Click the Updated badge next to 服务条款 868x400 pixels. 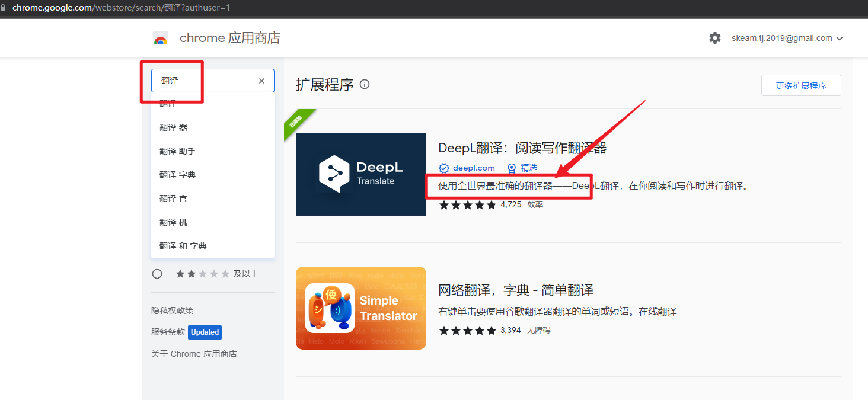(205, 332)
